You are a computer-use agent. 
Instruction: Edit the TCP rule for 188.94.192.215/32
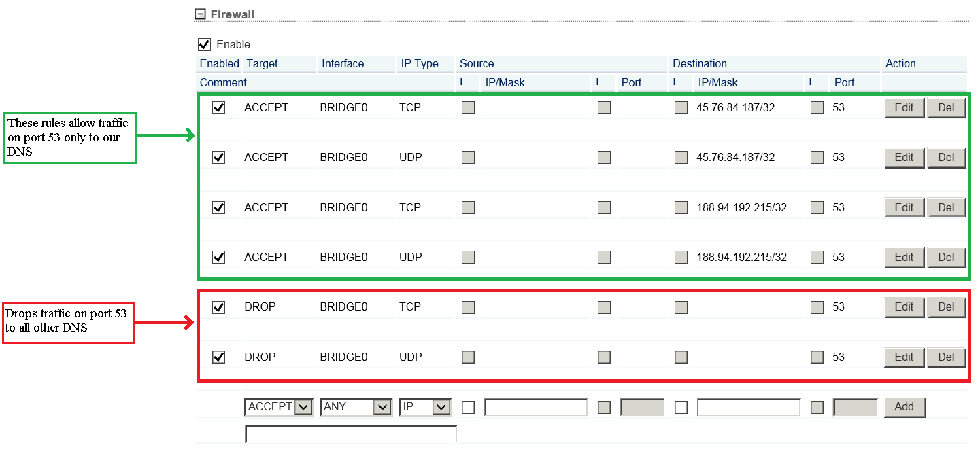tap(904, 207)
